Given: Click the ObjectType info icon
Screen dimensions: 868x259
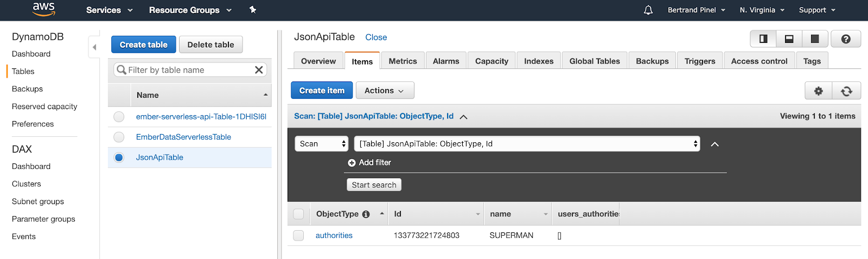Looking at the screenshot, I should (366, 214).
